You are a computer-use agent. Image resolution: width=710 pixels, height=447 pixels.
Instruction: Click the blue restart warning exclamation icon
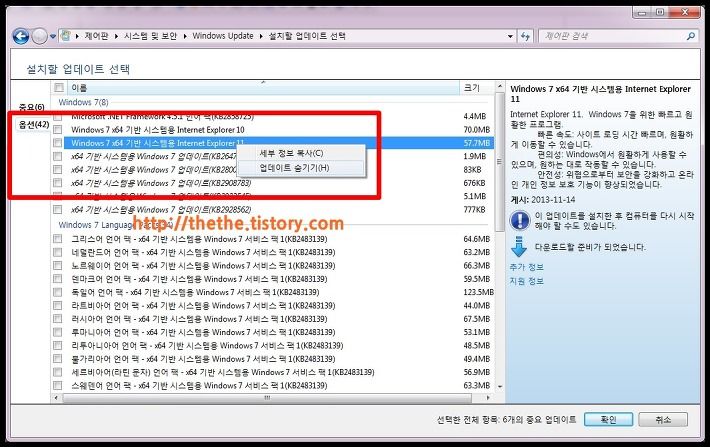tap(520, 221)
